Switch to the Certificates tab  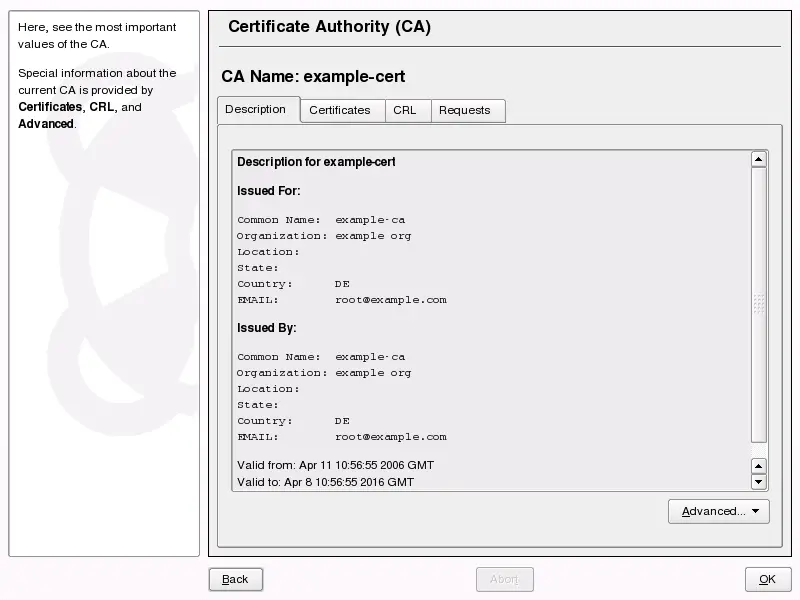(x=340, y=110)
